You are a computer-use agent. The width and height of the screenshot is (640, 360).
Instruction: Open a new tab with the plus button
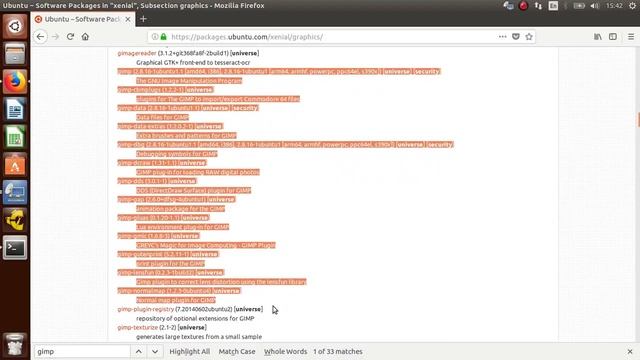click(143, 19)
